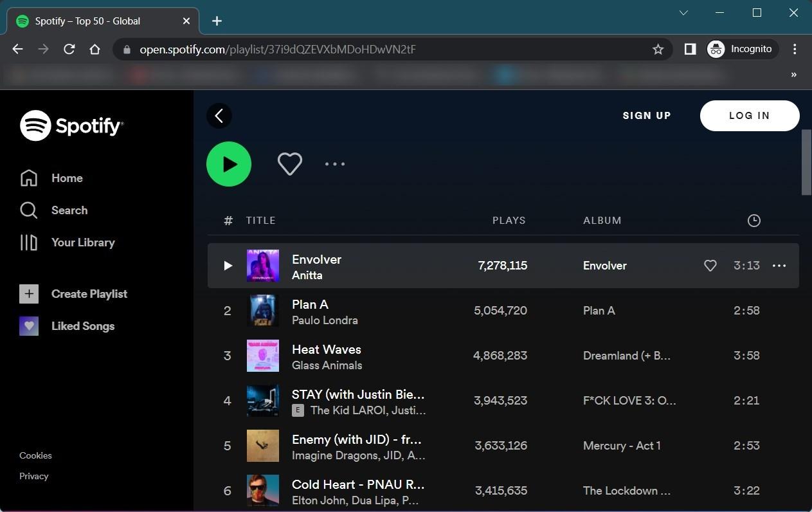Like the song Envolver
The height and width of the screenshot is (512, 812).
click(710, 265)
